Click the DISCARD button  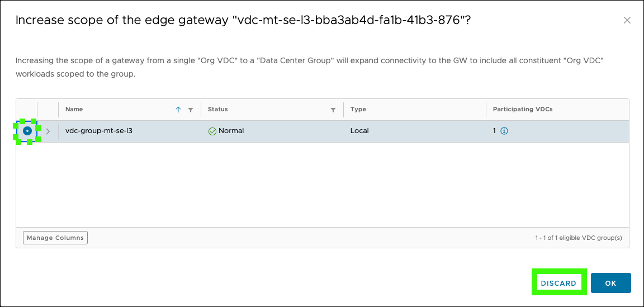click(x=558, y=283)
